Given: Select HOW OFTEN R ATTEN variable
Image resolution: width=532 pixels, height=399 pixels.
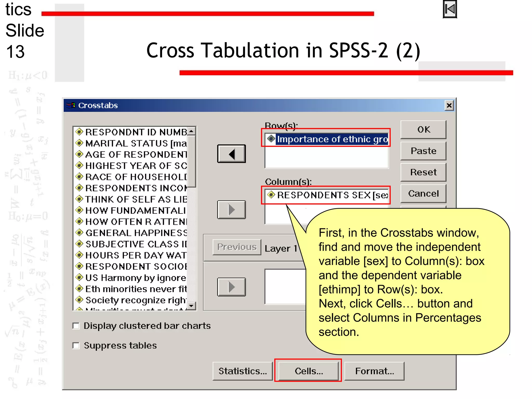Looking at the screenshot, I should tap(131, 221).
